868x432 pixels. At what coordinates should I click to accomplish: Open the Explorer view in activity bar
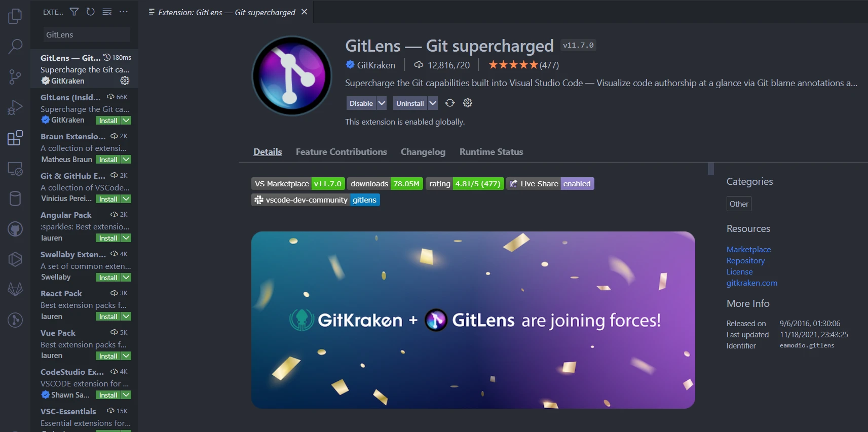[x=15, y=16]
